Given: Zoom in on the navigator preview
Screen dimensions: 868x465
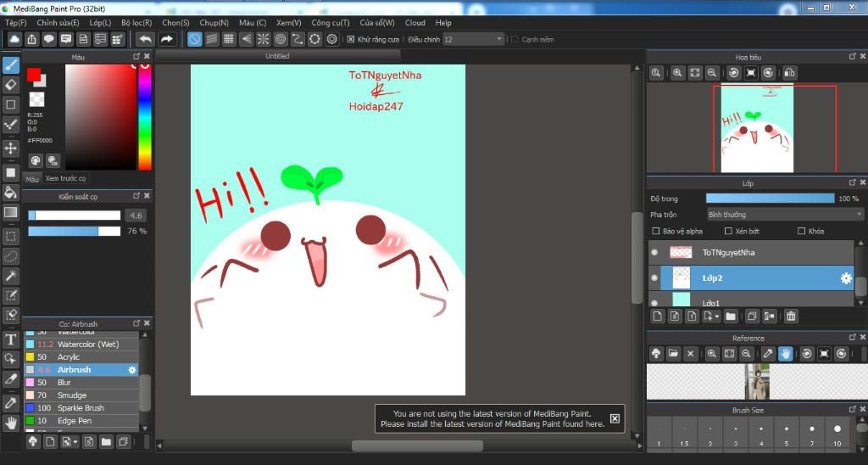Looking at the screenshot, I should pyautogui.click(x=677, y=73).
